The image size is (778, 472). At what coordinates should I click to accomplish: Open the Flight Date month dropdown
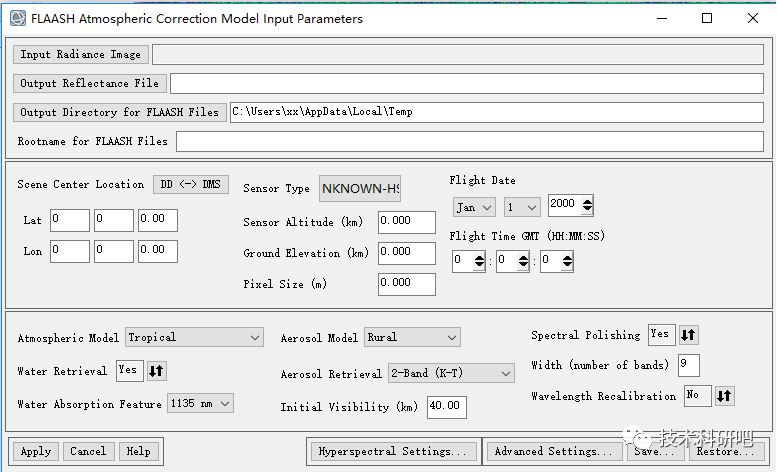point(474,207)
